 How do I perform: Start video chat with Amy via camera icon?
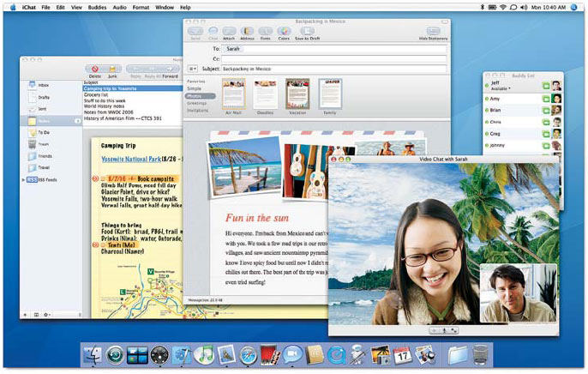point(546,100)
